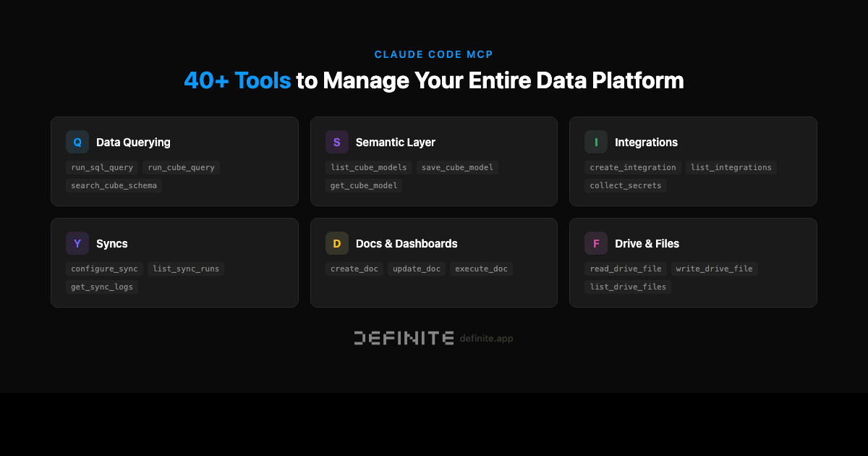
Task: Open the run_sql_query tool tag
Action: (x=102, y=167)
